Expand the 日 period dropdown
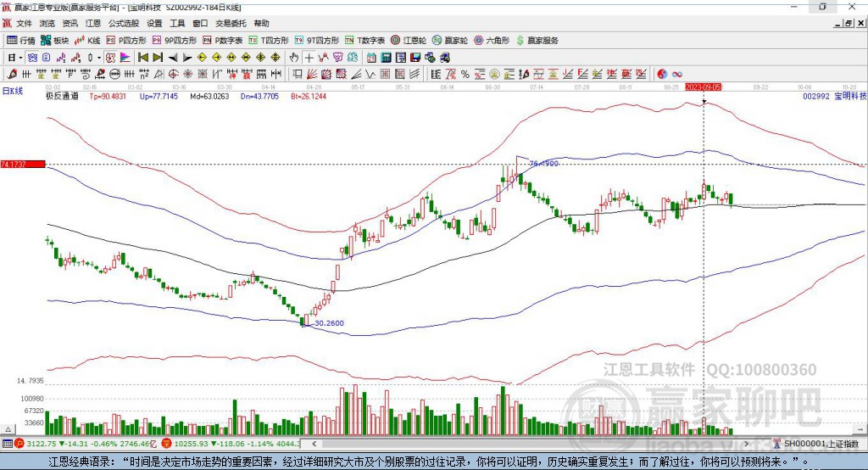Viewport: 868px width, 470px height. 20,58
